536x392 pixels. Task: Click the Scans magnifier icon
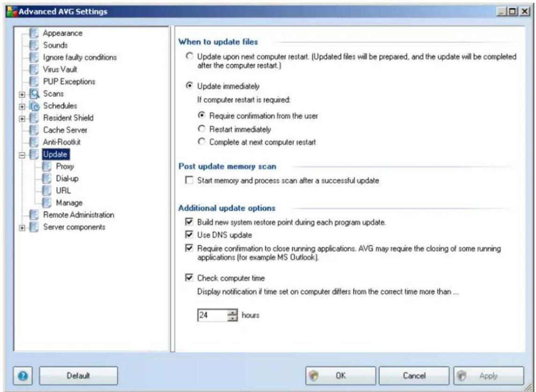coord(35,93)
